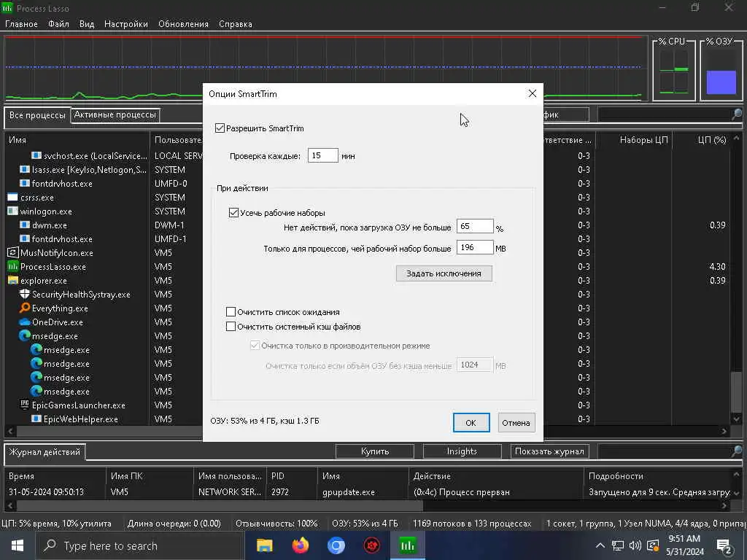The height and width of the screenshot is (560, 747).
Task: Open the Главное menu
Action: (x=21, y=24)
